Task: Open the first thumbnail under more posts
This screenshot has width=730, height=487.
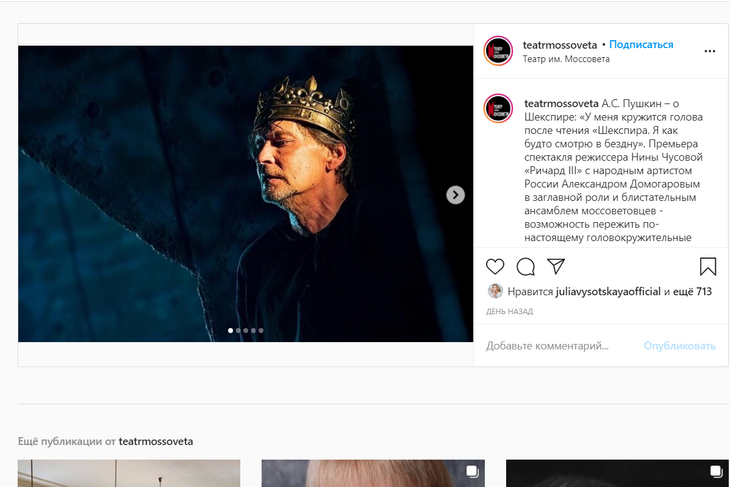Action: click(129, 473)
